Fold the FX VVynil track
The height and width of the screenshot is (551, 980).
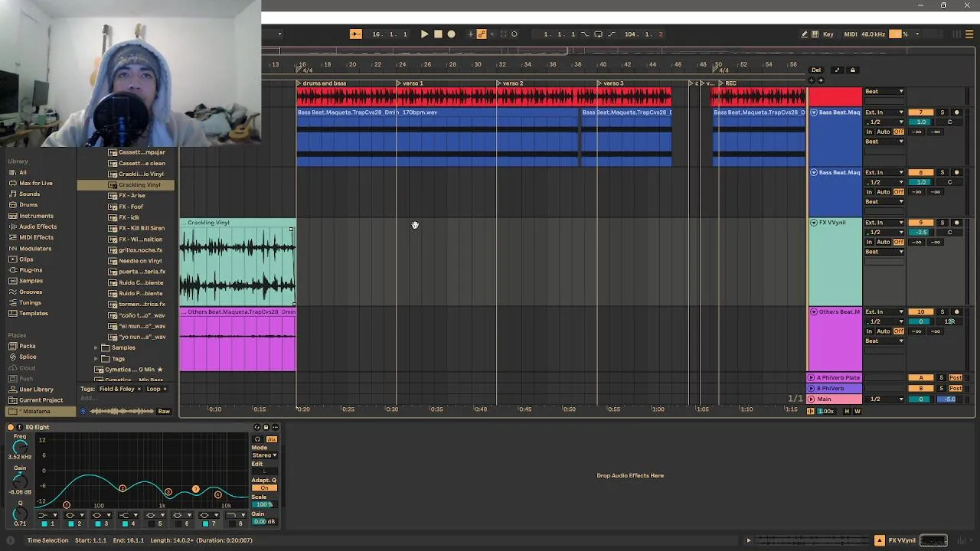tap(814, 223)
